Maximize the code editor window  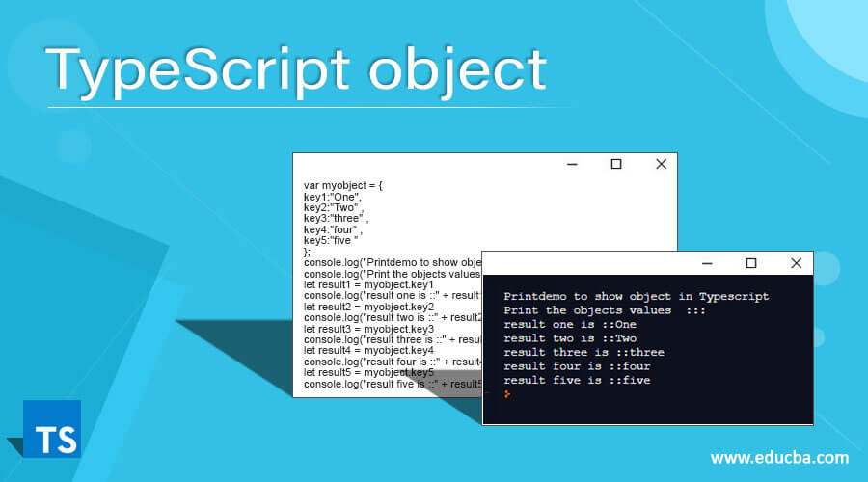616,164
